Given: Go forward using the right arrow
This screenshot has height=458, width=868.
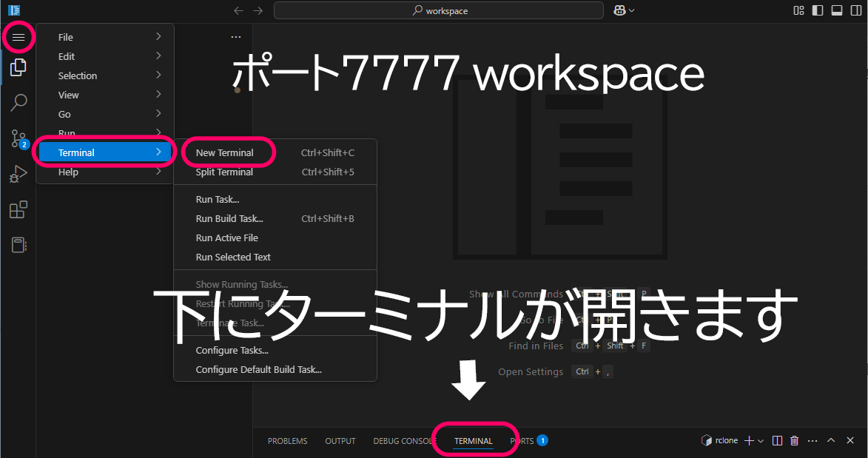Looking at the screenshot, I should (x=258, y=10).
